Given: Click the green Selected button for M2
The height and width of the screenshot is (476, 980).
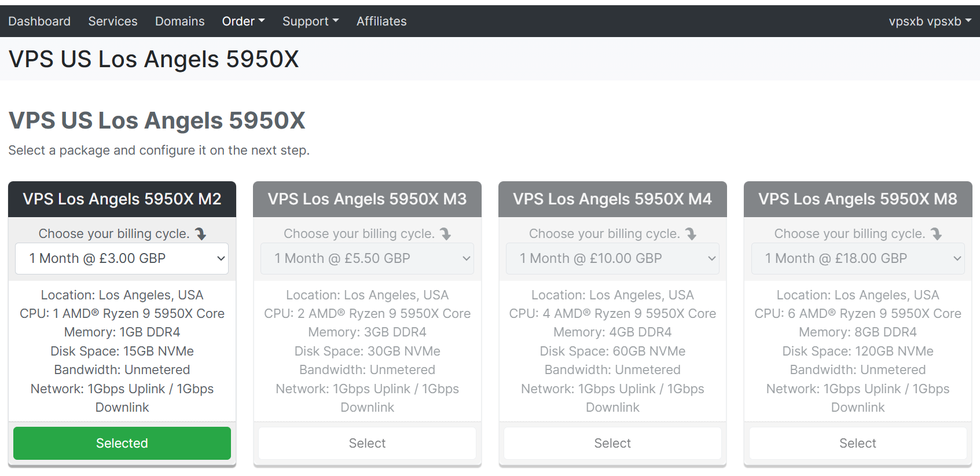Looking at the screenshot, I should 122,443.
